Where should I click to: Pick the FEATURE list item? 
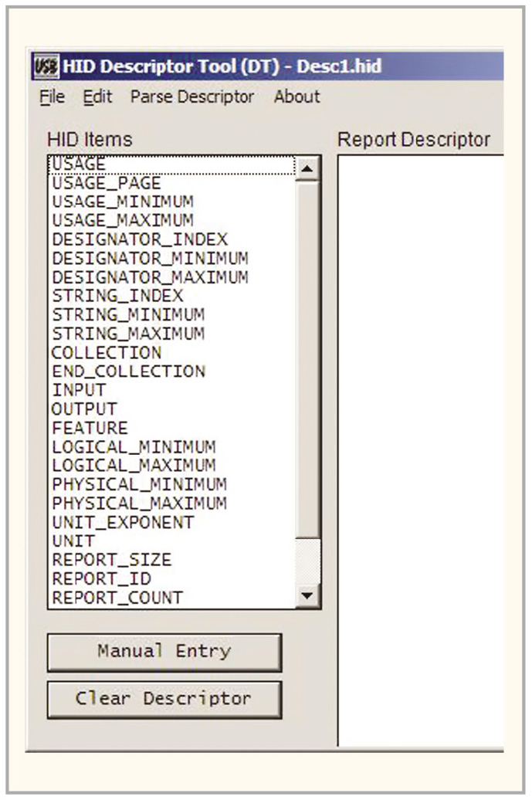[x=90, y=428]
